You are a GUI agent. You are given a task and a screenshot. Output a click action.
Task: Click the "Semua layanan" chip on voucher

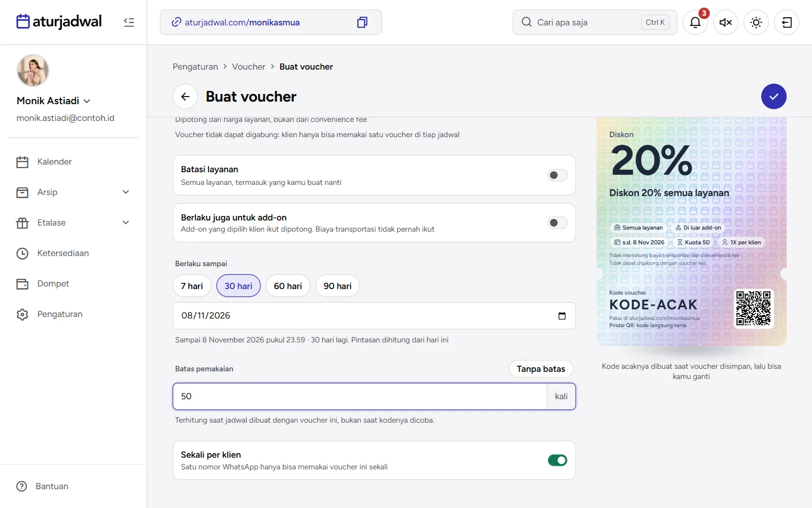click(638, 228)
